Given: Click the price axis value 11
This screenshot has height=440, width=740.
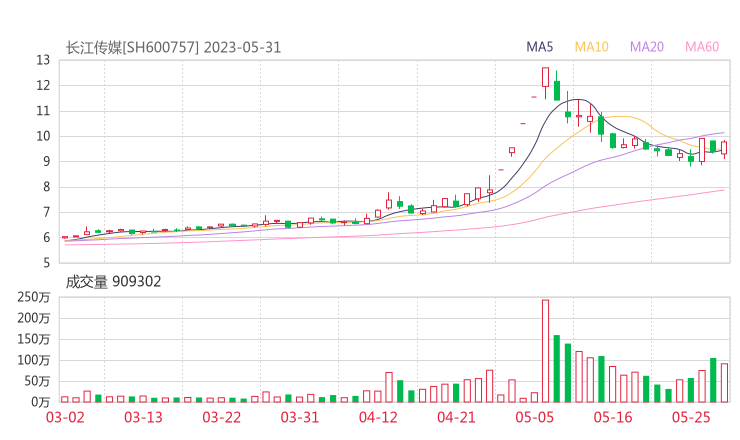Looking at the screenshot, I should 43,111.
